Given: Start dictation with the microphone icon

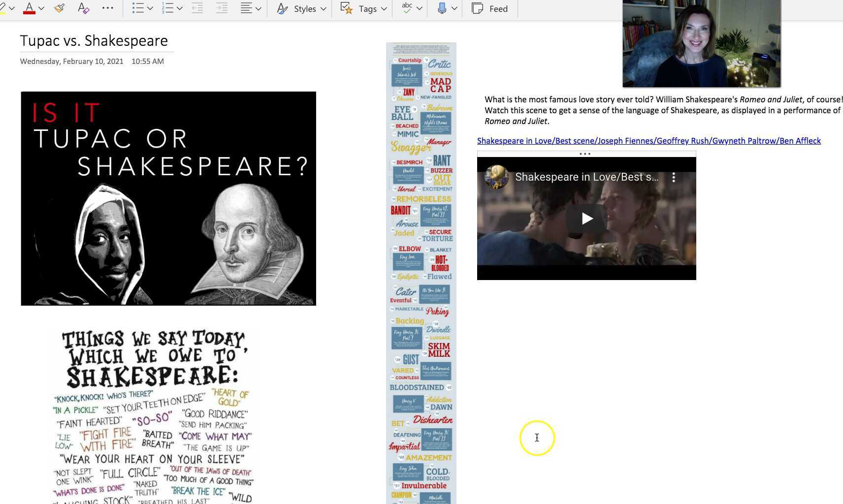Looking at the screenshot, I should [x=442, y=8].
